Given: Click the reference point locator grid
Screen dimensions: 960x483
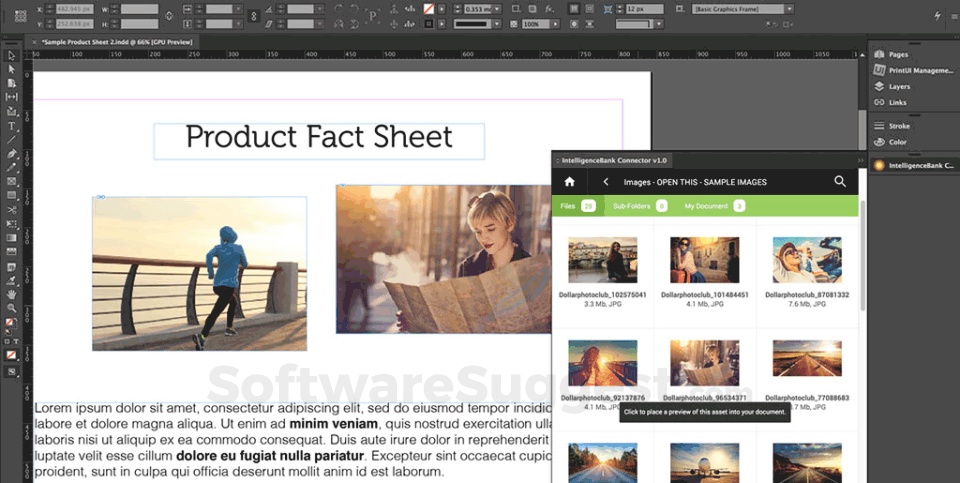Looking at the screenshot, I should coord(21,16).
